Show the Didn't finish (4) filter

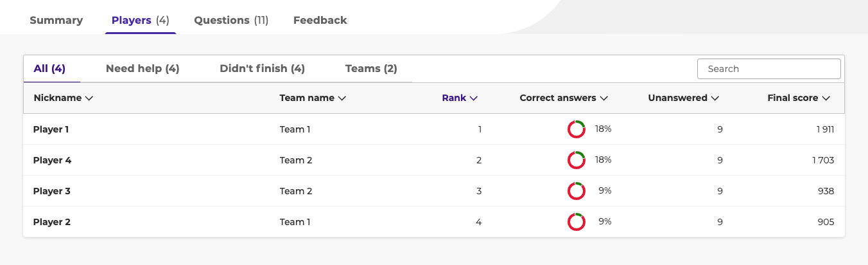click(x=262, y=69)
